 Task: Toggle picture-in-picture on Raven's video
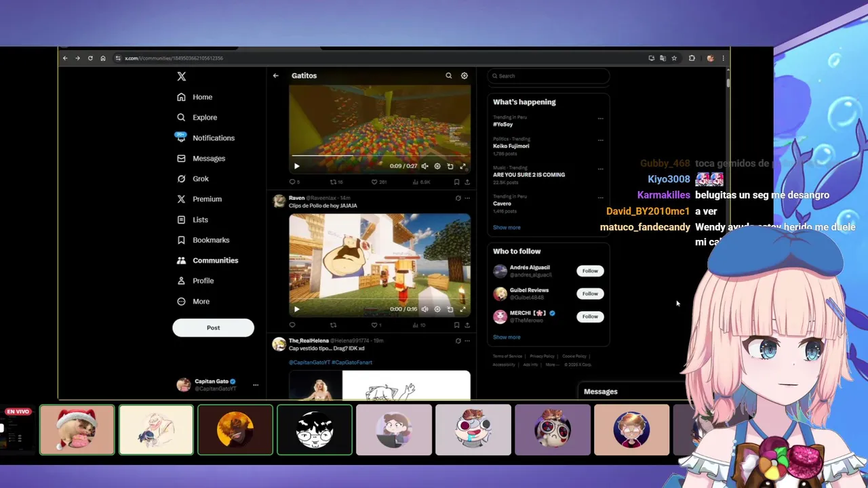(x=450, y=309)
